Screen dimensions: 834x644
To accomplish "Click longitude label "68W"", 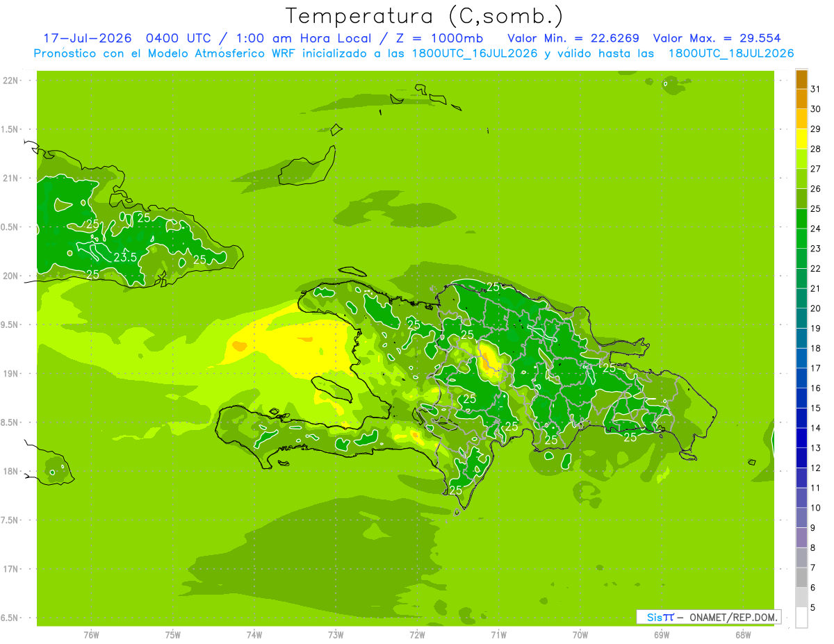I will tap(743, 635).
